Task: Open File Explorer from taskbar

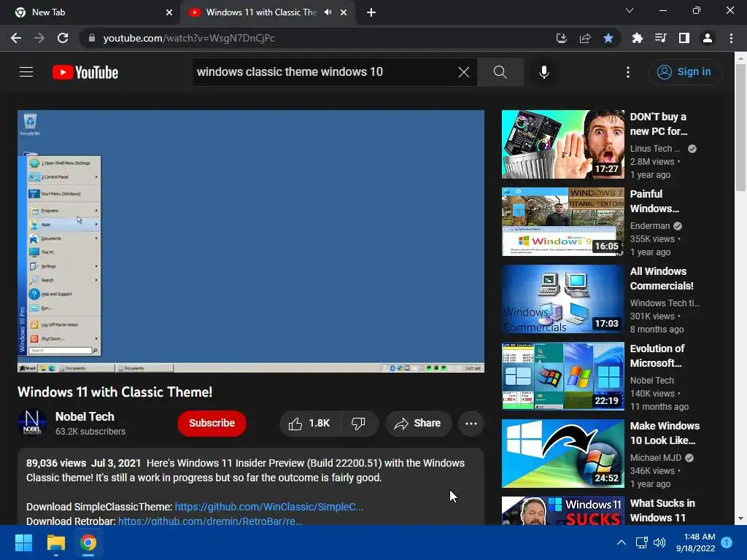Action: (55, 542)
